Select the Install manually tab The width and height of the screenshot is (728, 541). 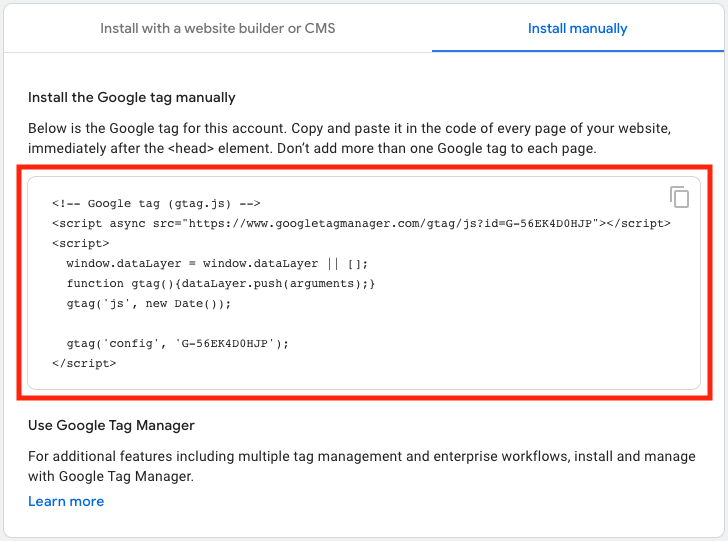pyautogui.click(x=578, y=28)
